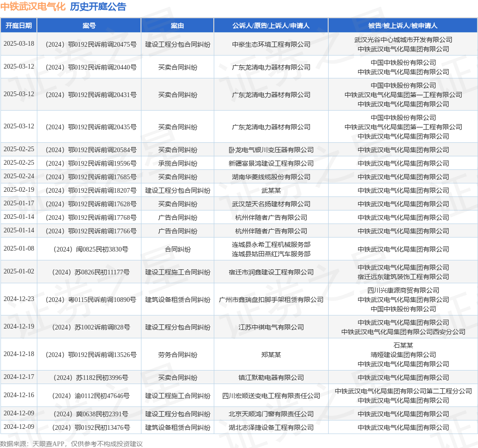Select case number 鄂0192民诉前调17768号
Screen dimensions: 478x448
click(91, 217)
